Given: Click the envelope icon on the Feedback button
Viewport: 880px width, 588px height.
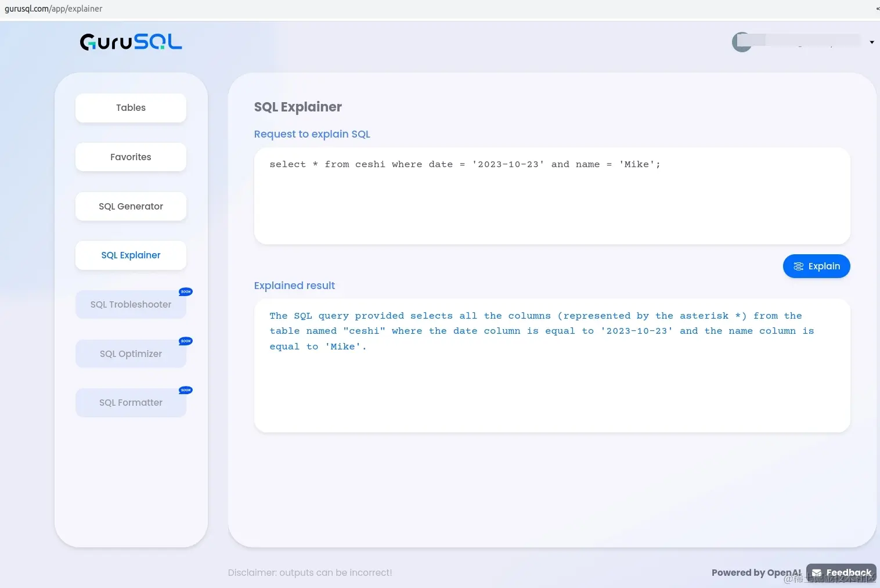Looking at the screenshot, I should coord(817,572).
